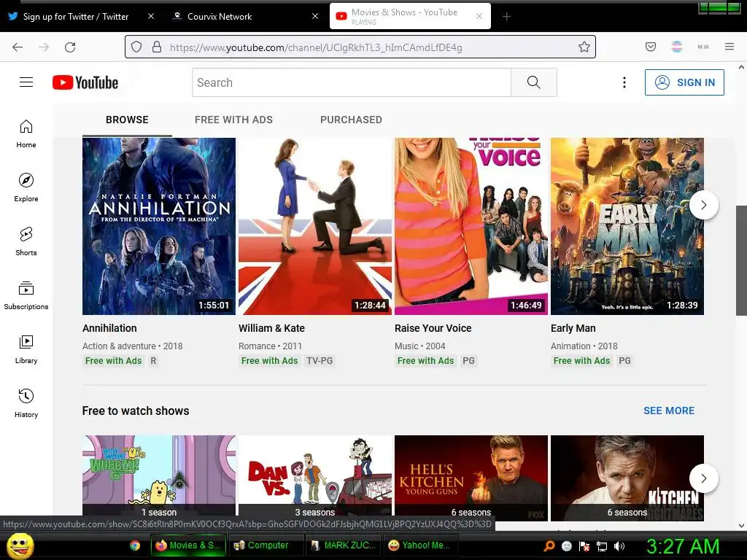The image size is (747, 560).
Task: Open the William & Kate poster
Action: [x=315, y=226]
